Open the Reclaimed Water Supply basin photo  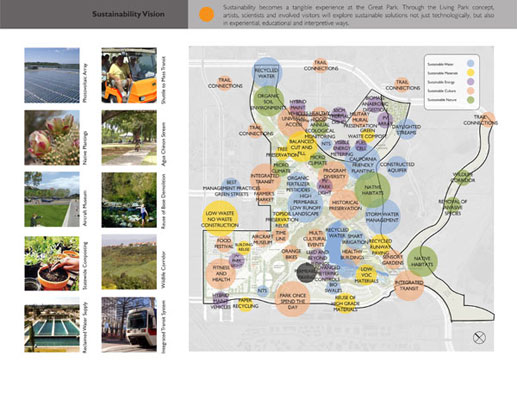pos(52,325)
